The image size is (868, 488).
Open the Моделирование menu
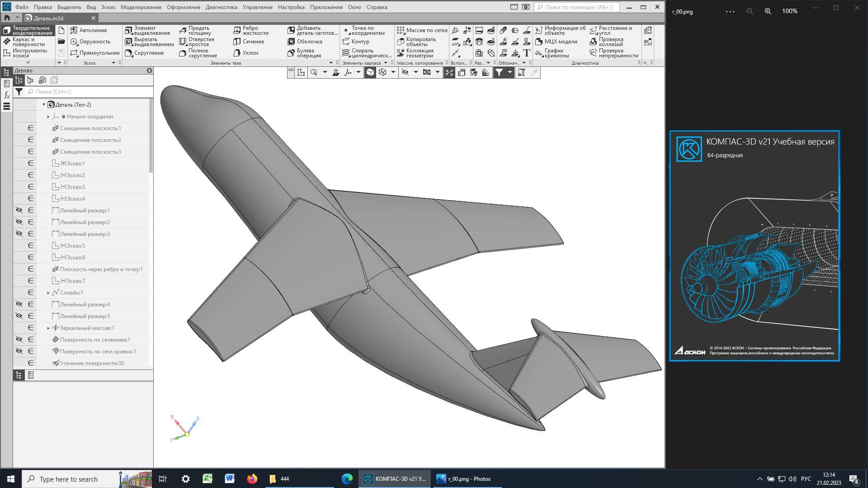[141, 7]
